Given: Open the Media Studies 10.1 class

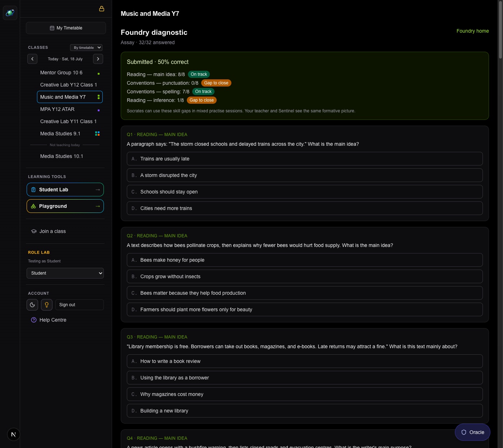Looking at the screenshot, I should (x=62, y=156).
